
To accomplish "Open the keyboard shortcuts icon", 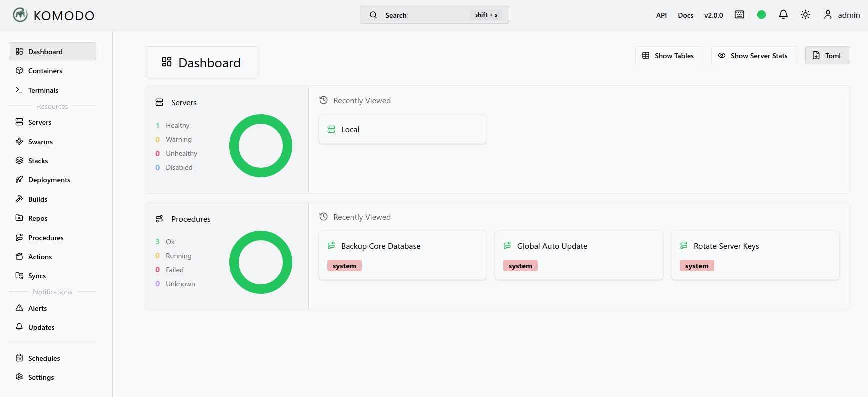I will pos(739,15).
